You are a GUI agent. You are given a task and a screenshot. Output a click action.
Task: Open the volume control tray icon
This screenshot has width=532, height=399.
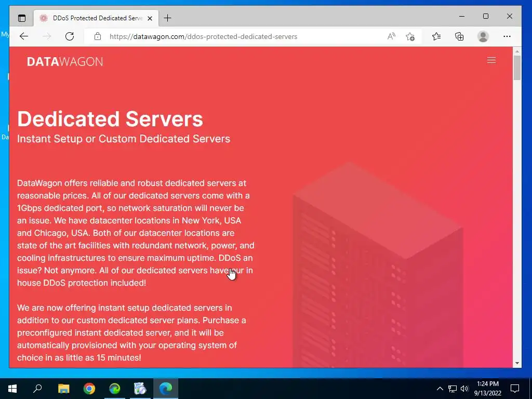tap(464, 389)
